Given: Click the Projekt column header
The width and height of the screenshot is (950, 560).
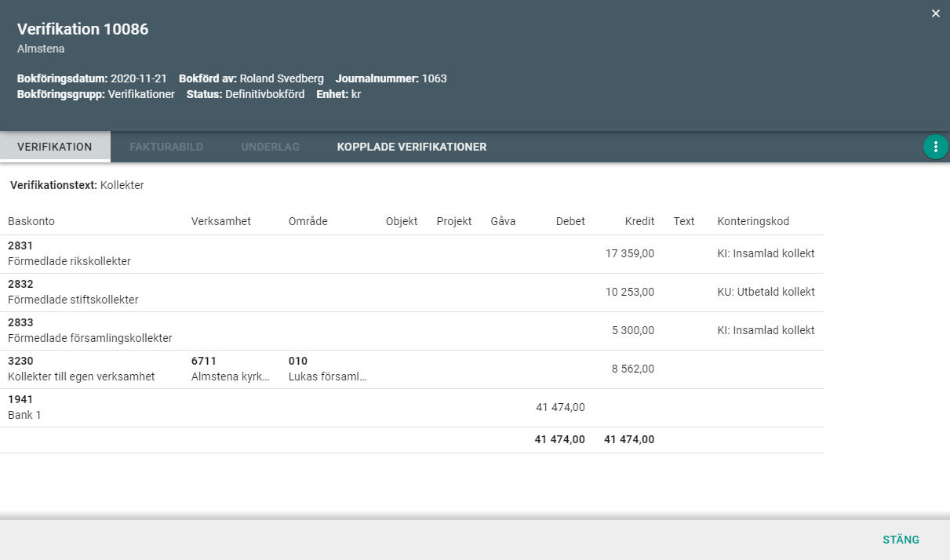Looking at the screenshot, I should [454, 221].
